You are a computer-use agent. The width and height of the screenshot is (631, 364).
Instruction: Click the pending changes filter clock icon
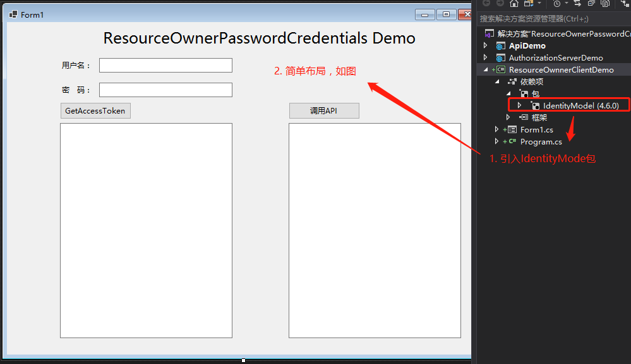pos(557,4)
